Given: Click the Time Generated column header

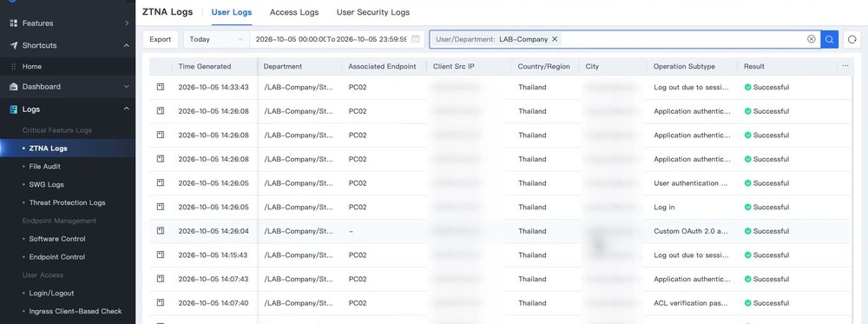Looking at the screenshot, I should point(204,67).
